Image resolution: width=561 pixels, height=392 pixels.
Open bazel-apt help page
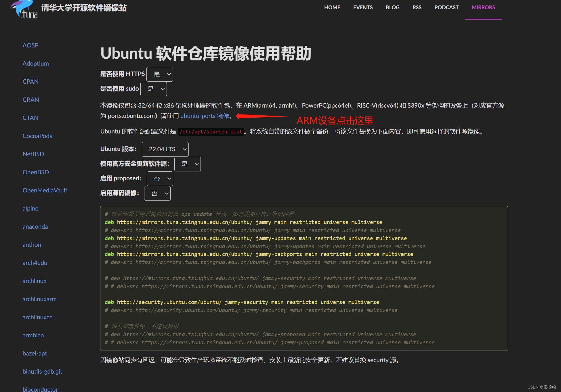[x=35, y=353]
